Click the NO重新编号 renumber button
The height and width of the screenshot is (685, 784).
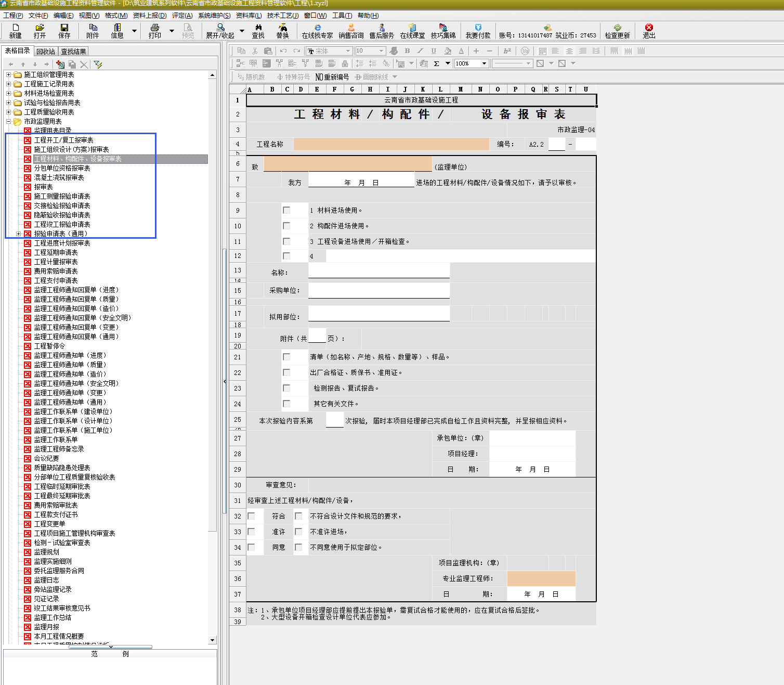tap(332, 77)
